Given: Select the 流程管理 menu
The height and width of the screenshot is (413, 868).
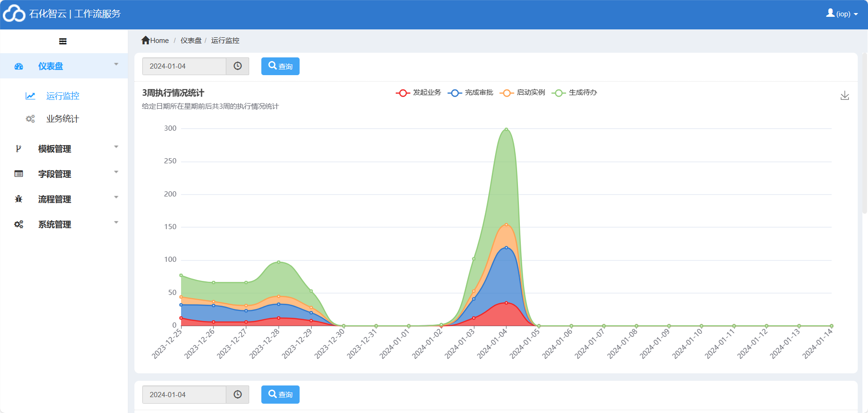Looking at the screenshot, I should (x=55, y=199).
